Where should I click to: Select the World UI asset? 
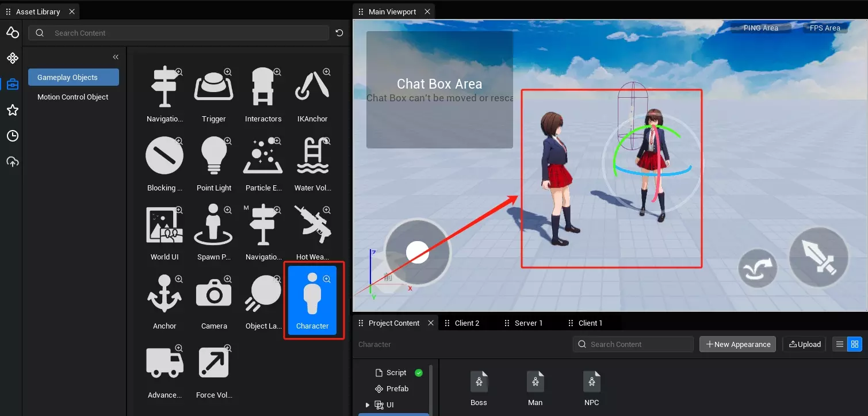coord(165,233)
